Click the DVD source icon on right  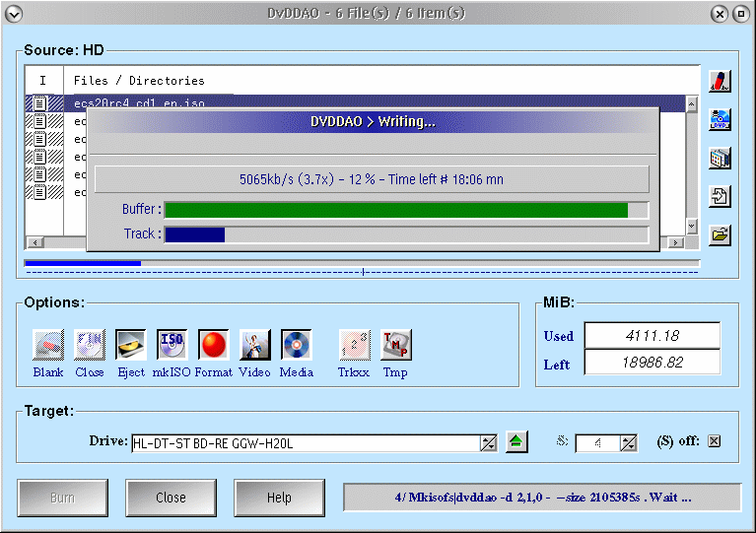tap(720, 119)
